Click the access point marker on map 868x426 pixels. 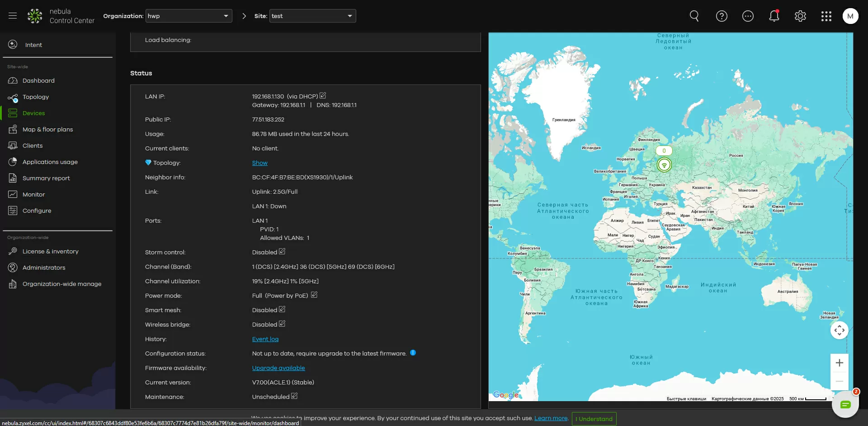pyautogui.click(x=664, y=165)
